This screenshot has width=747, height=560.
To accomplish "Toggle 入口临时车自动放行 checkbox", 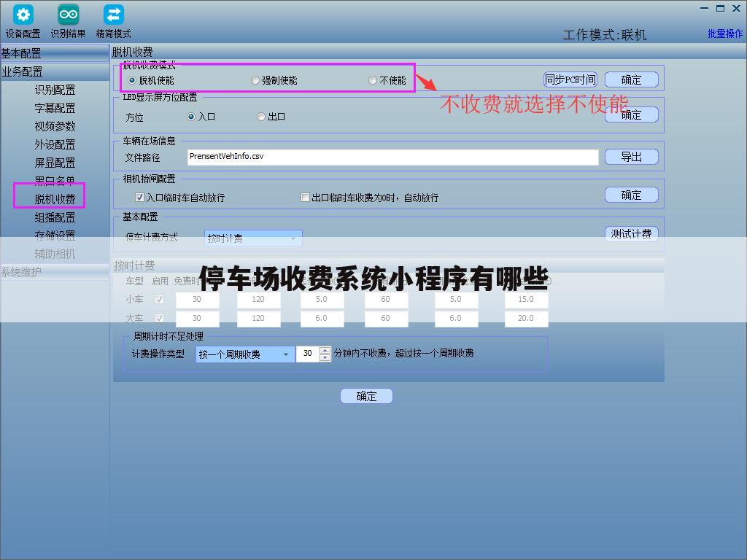I will coord(139,197).
